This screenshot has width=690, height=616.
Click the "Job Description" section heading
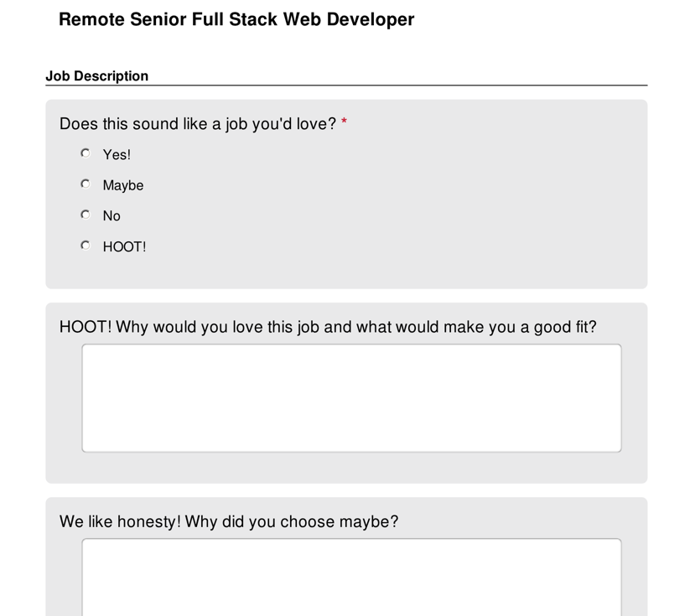point(96,76)
